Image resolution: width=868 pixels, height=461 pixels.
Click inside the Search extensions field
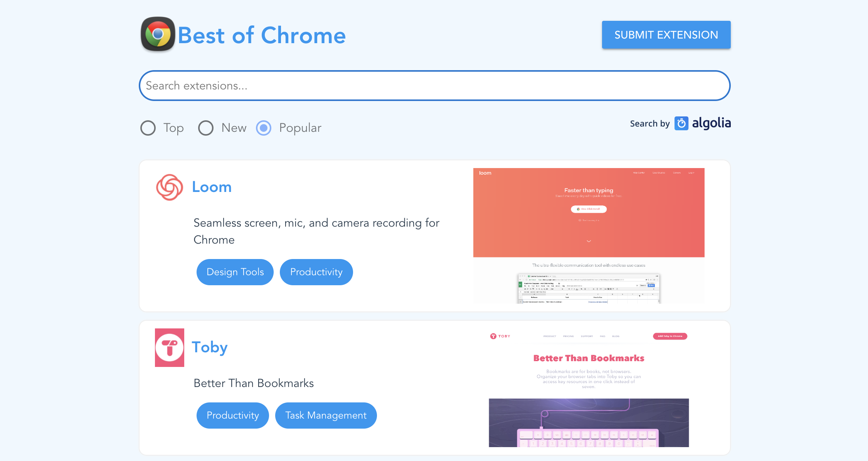pyautogui.click(x=435, y=86)
